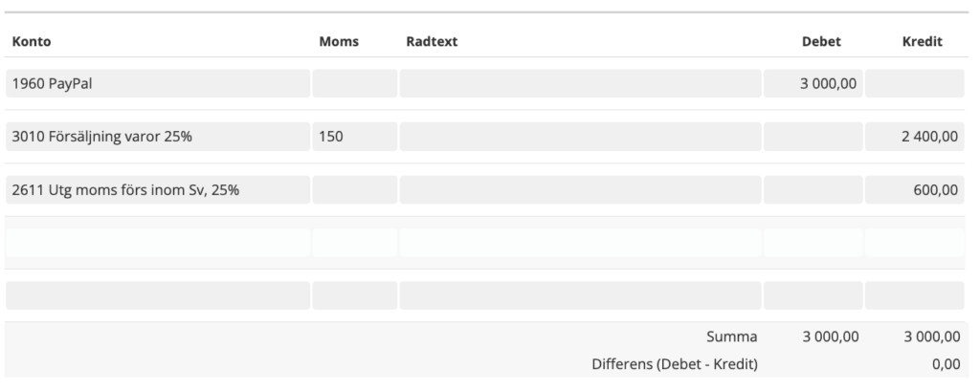This screenshot has height=390, width=980.
Task: Click the Radtext field on the 2611 row
Action: point(580,189)
